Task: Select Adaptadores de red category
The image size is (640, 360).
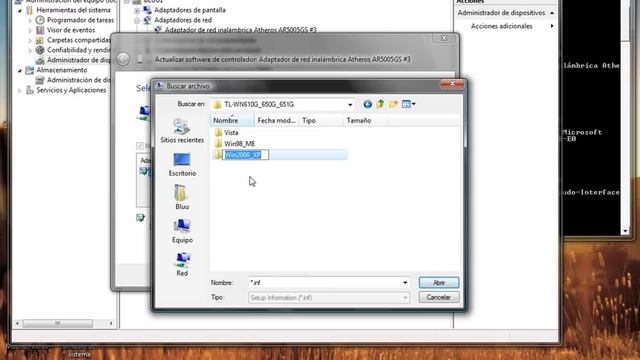Action: pyautogui.click(x=183, y=20)
